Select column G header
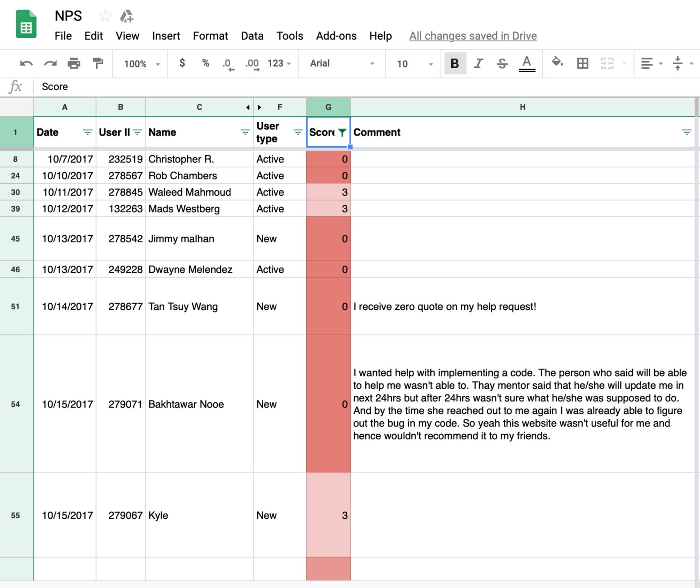This screenshot has height=588, width=700. tap(328, 107)
